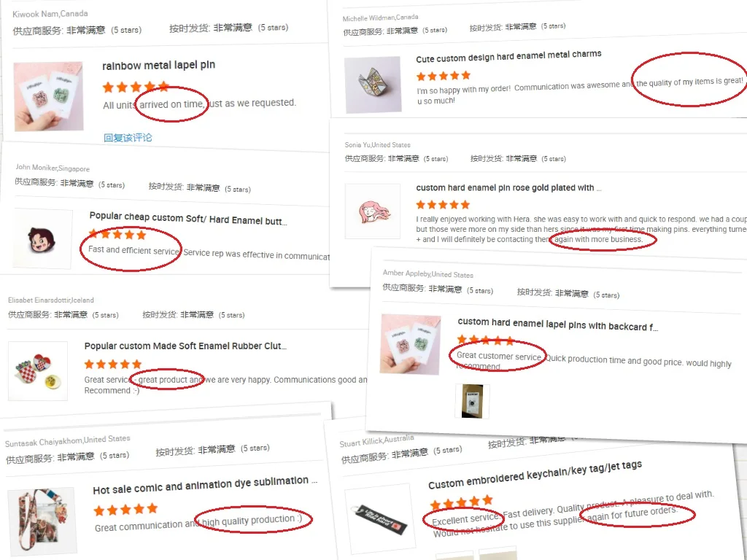747x560 pixels.
Task: Open custom hard enamel lapel pins backcard title
Action: (x=557, y=324)
